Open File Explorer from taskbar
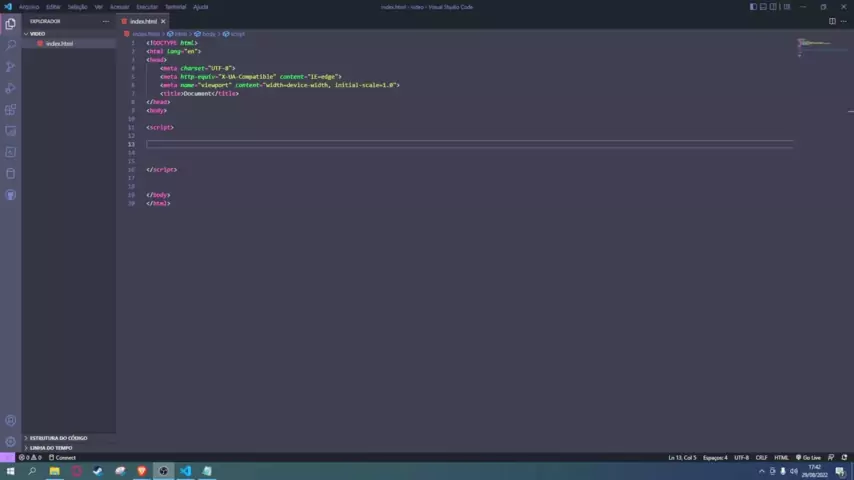Screen dimensions: 854x480 pos(54,471)
